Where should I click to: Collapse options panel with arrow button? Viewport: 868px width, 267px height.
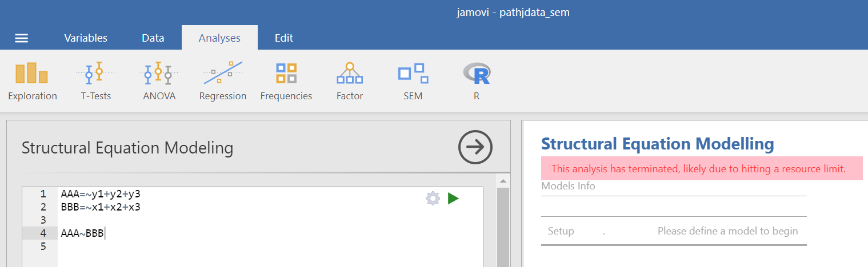point(475,148)
